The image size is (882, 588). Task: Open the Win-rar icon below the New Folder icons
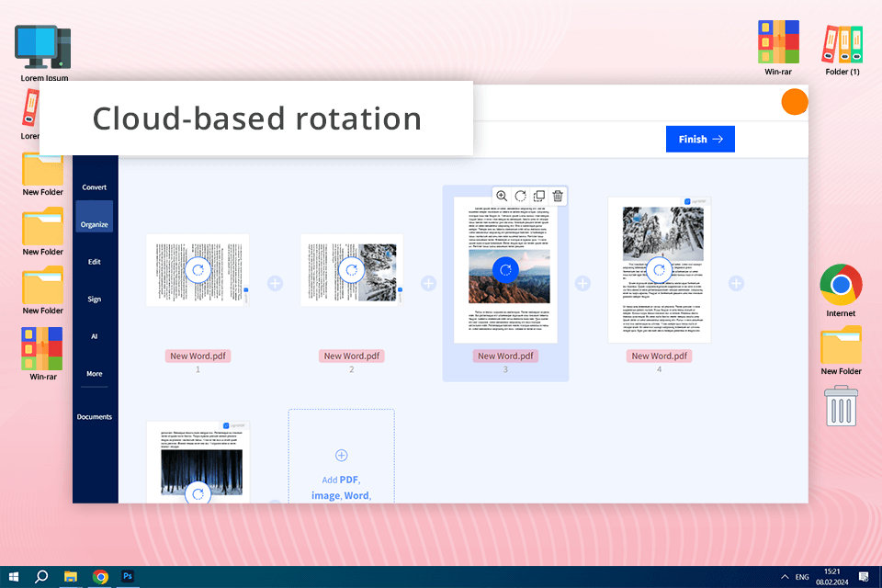(43, 354)
